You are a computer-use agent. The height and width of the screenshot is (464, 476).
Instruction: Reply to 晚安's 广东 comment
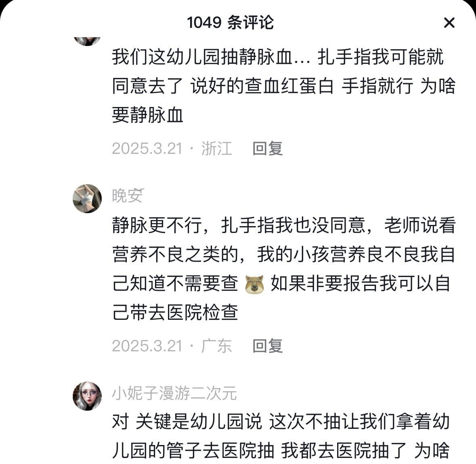coord(267,346)
